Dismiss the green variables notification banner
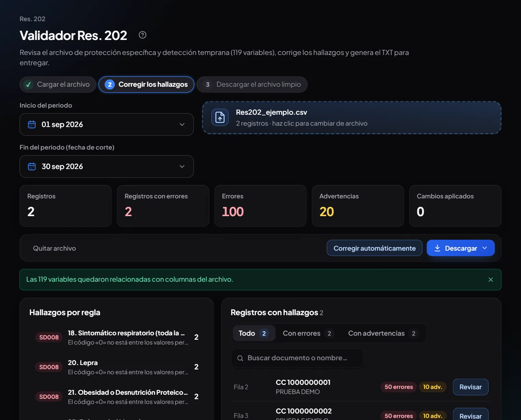The image size is (521, 420). point(491,280)
